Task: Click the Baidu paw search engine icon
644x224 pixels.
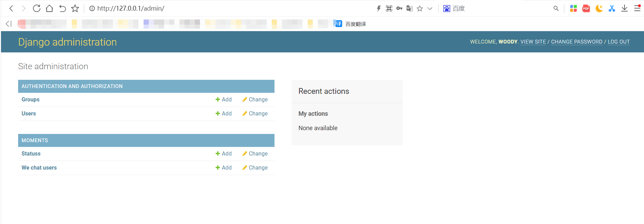Action: click(x=446, y=9)
